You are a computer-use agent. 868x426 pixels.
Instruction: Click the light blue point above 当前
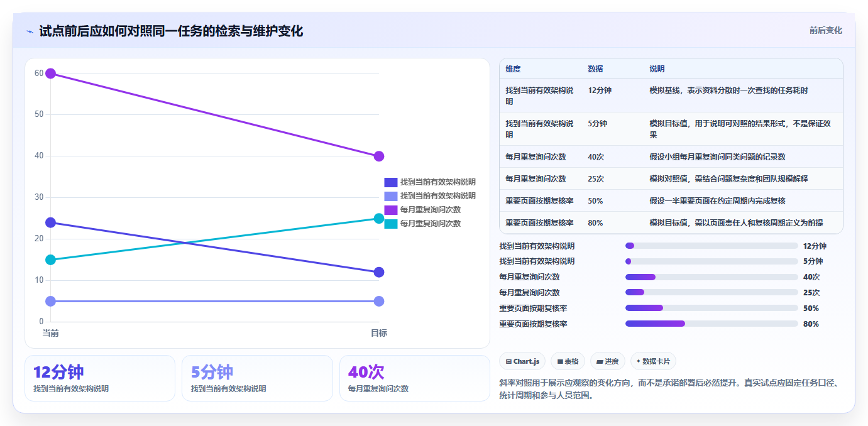(51, 301)
